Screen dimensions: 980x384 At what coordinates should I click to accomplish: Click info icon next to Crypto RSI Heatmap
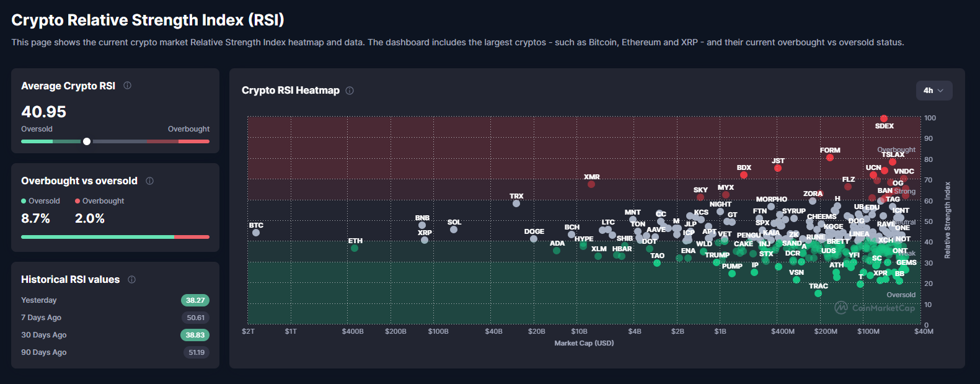[x=350, y=91]
